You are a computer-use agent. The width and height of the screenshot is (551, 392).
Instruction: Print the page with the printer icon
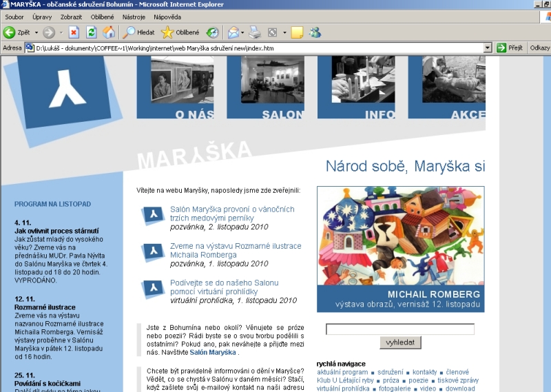pos(255,32)
